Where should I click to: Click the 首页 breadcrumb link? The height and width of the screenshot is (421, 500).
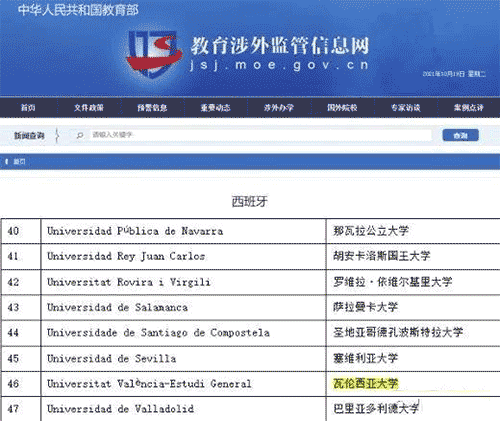(19, 162)
